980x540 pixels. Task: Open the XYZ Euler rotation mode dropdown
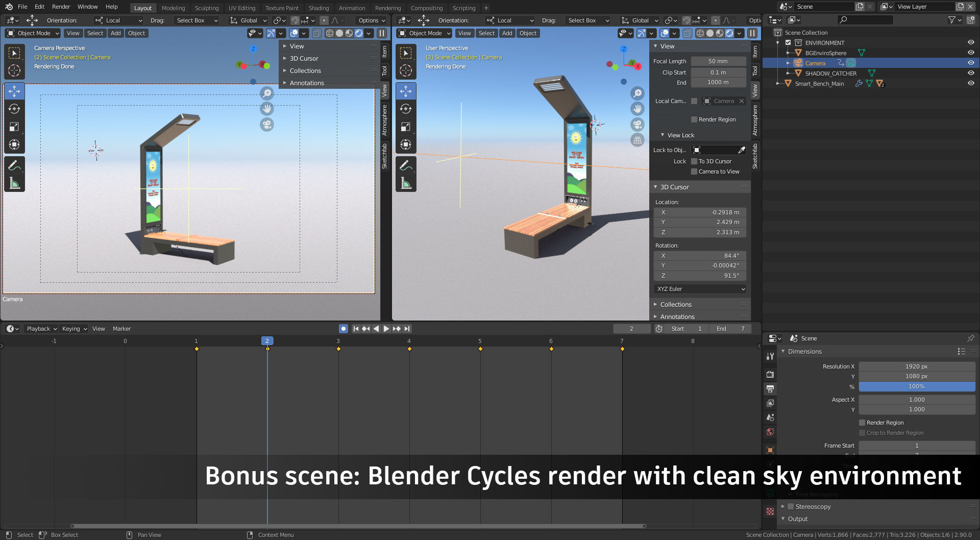click(700, 289)
